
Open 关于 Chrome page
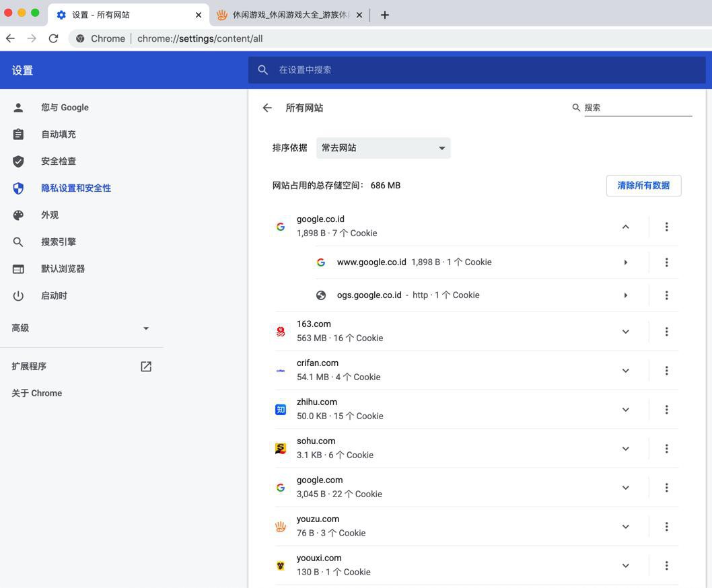[37, 393]
